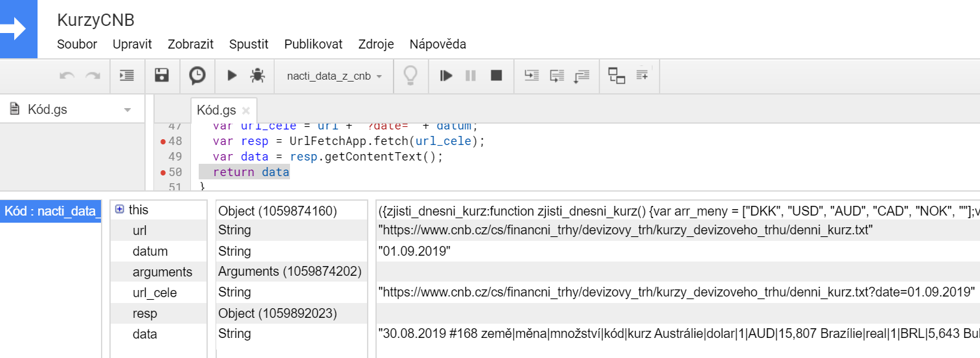Select the 'resp' variable row
Viewport: 980px width, 358px height.
click(159, 313)
